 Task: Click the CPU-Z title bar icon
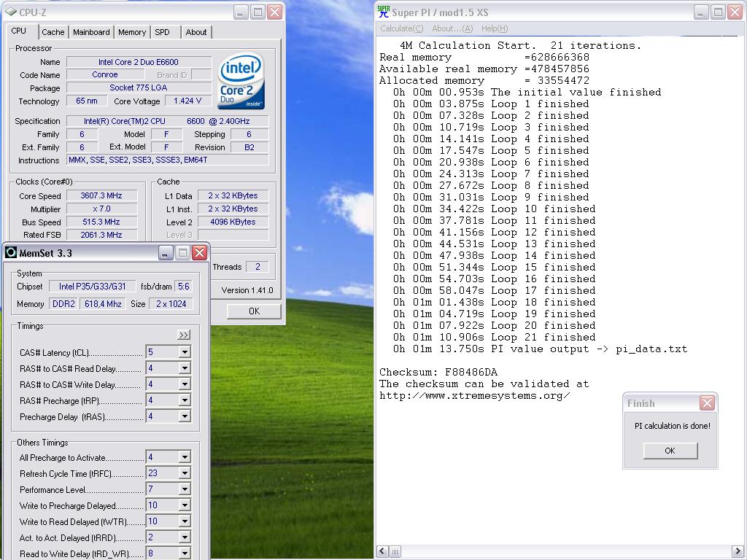tap(10, 12)
